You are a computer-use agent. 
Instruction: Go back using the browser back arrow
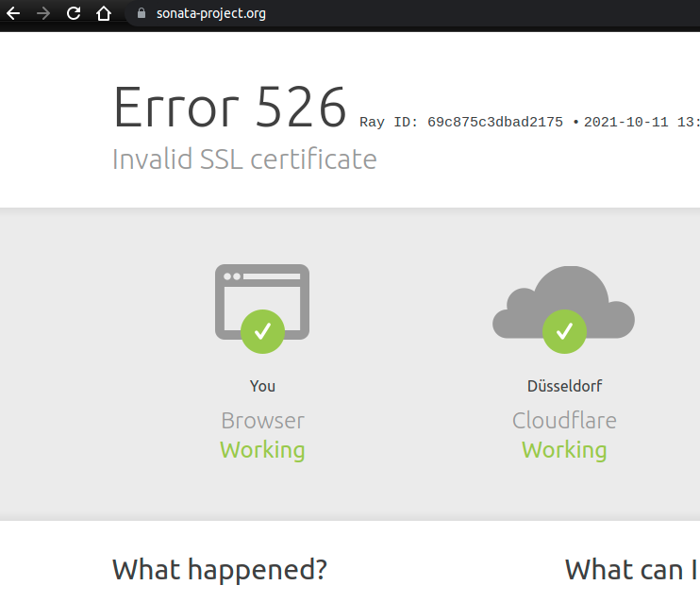click(13, 13)
